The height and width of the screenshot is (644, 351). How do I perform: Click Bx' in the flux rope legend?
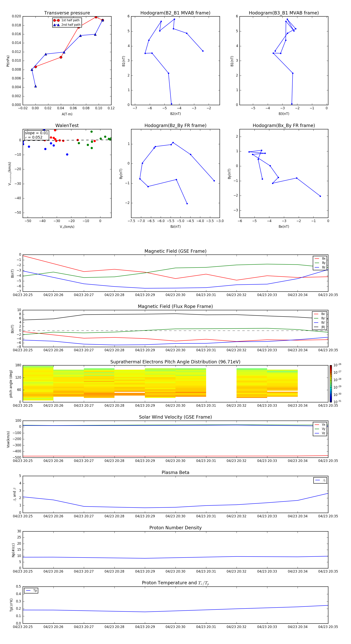(320, 314)
